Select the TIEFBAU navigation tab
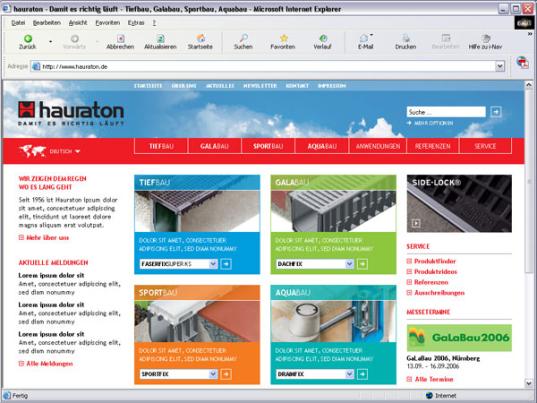The width and height of the screenshot is (537, 403). click(161, 146)
